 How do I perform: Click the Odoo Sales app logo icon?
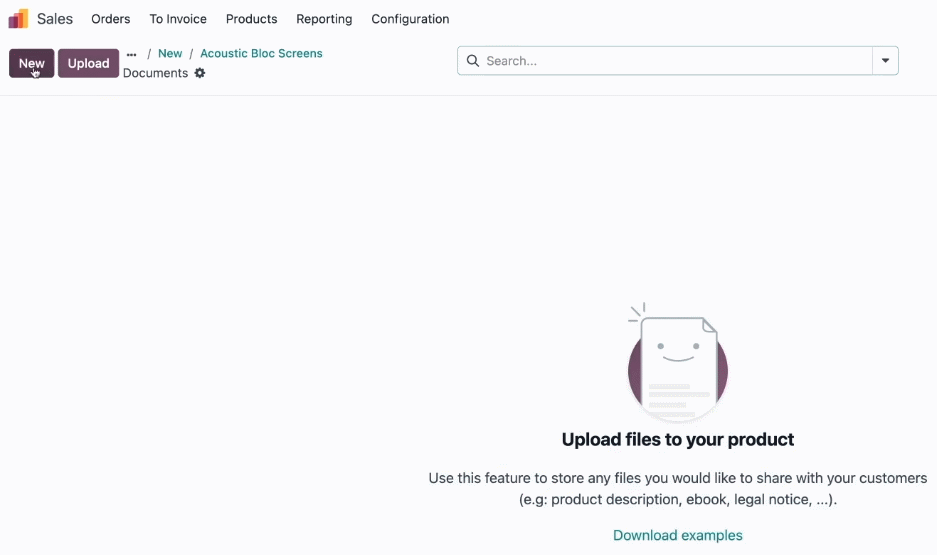tap(18, 19)
